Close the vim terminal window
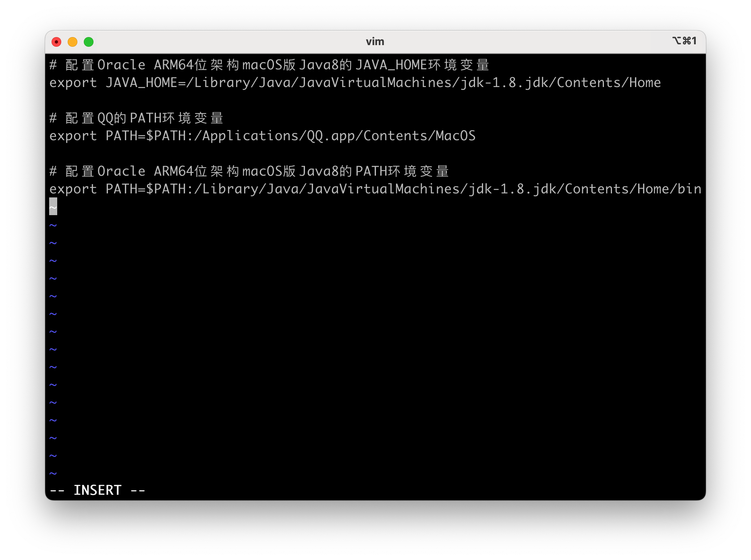 56,42
